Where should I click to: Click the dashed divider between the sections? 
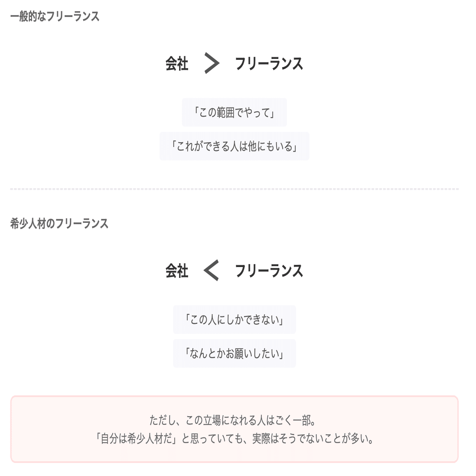coord(234,189)
